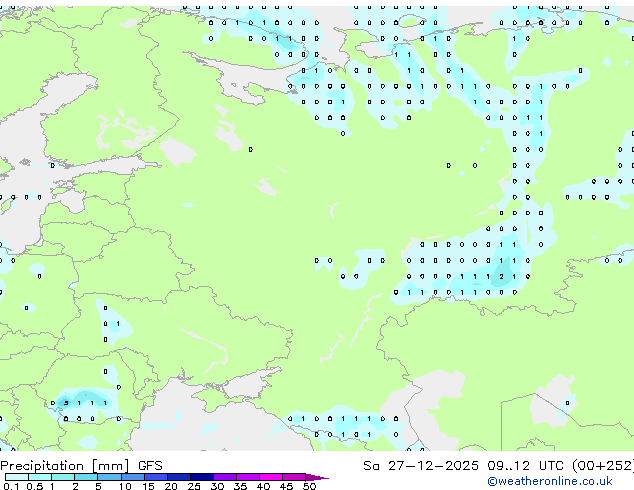Click the '10' legend scale label
Viewport: 634px width, 490px height.
coord(125,486)
